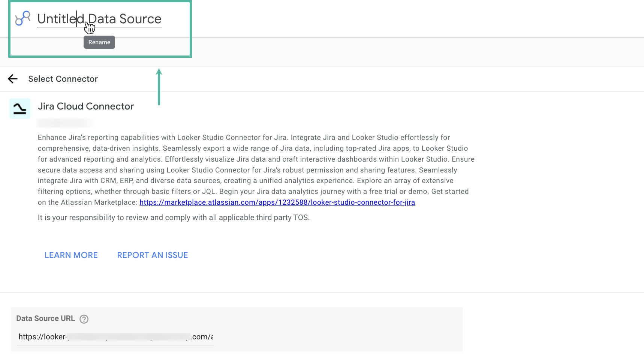
Task: Click the third party TOS notice
Action: [x=174, y=217]
